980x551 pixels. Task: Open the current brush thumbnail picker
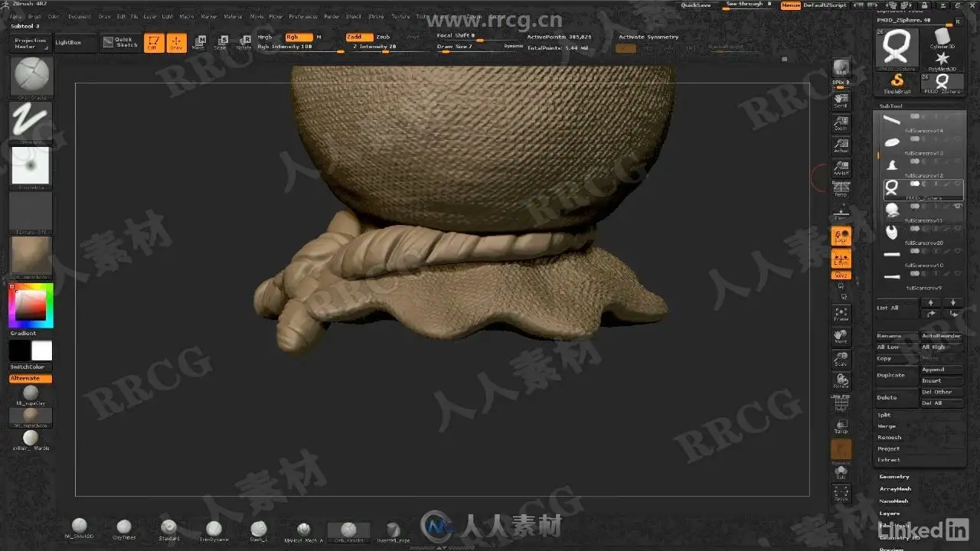tap(31, 77)
